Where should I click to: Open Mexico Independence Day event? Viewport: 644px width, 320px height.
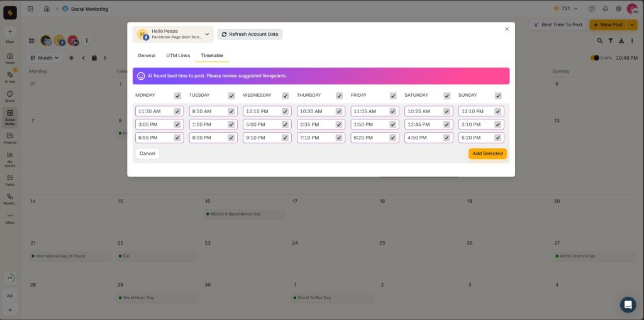coord(245,214)
